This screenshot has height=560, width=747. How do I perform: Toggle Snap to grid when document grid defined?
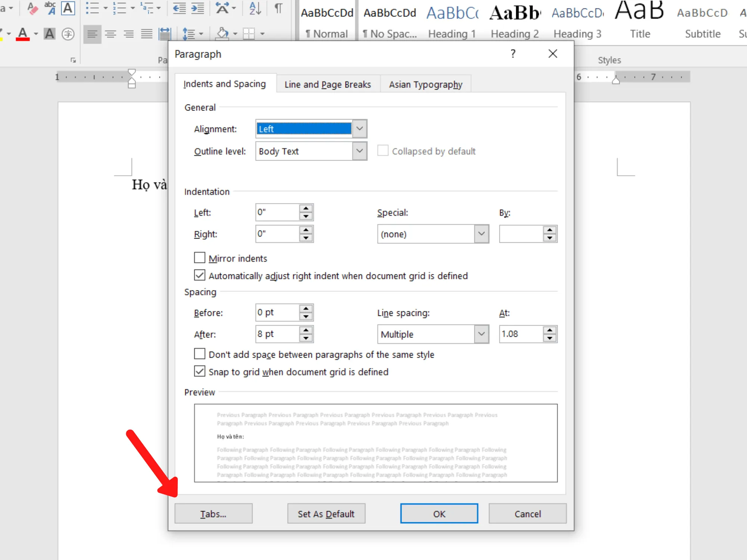tap(199, 371)
